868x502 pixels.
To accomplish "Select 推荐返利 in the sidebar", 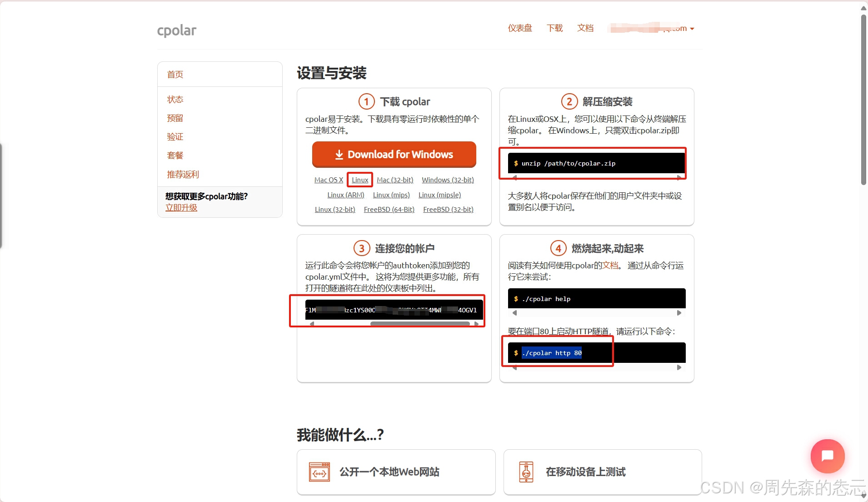I will (183, 174).
